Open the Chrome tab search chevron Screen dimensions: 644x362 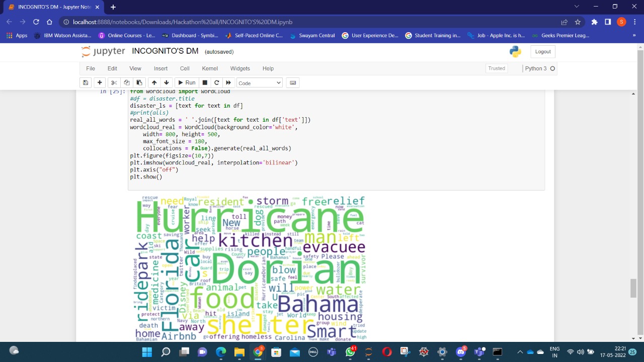[577, 7]
